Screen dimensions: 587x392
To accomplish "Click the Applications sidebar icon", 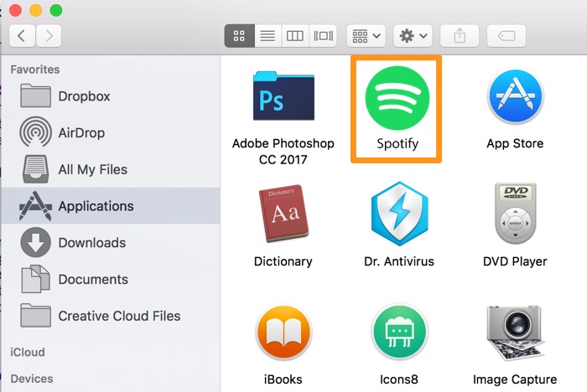I will [35, 206].
